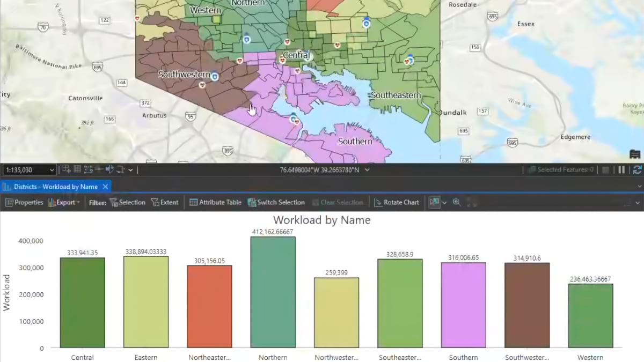This screenshot has width=644, height=362.
Task: Select the Northern teal bar
Action: pos(273,292)
